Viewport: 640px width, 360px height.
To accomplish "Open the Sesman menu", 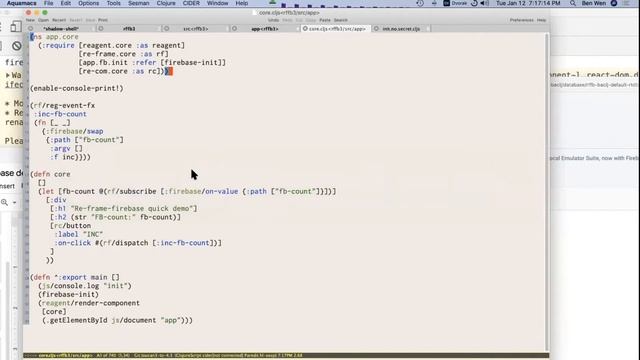I will point(139,3).
